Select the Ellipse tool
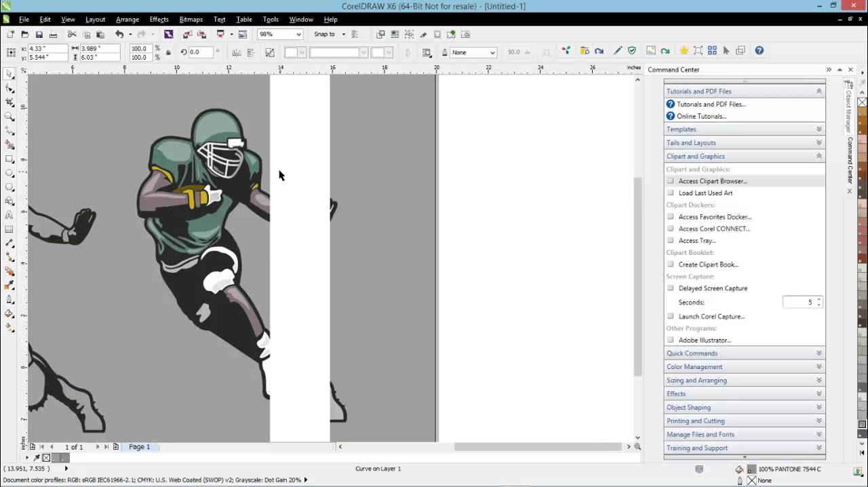The height and width of the screenshot is (487, 868). click(x=9, y=173)
